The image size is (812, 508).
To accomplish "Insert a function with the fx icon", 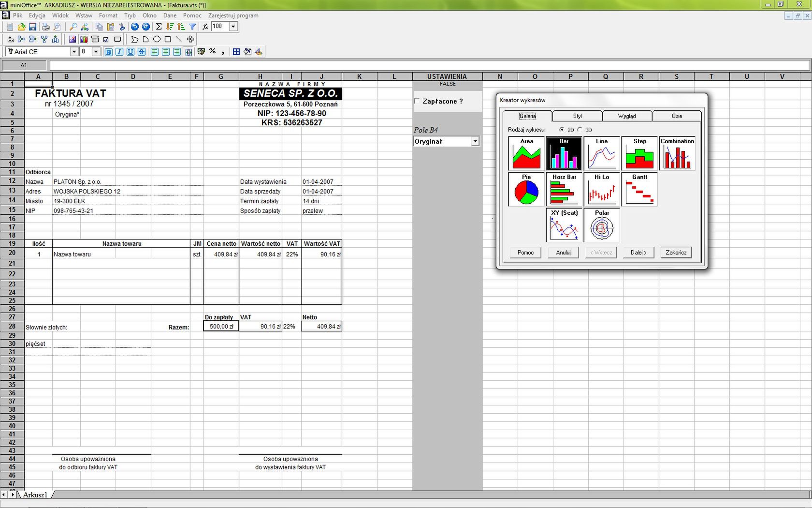I will [x=206, y=27].
